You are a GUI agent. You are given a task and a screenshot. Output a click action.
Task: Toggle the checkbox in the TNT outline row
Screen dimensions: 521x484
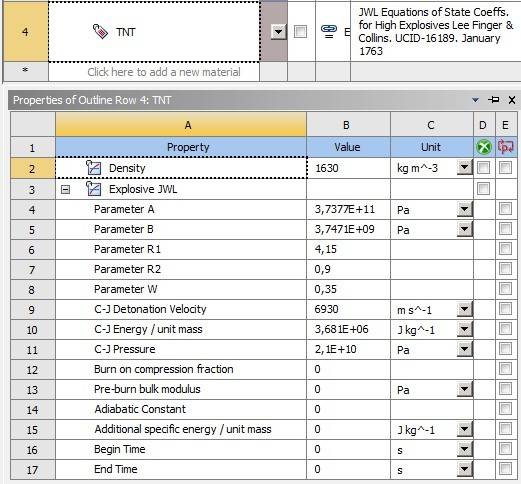click(300, 32)
